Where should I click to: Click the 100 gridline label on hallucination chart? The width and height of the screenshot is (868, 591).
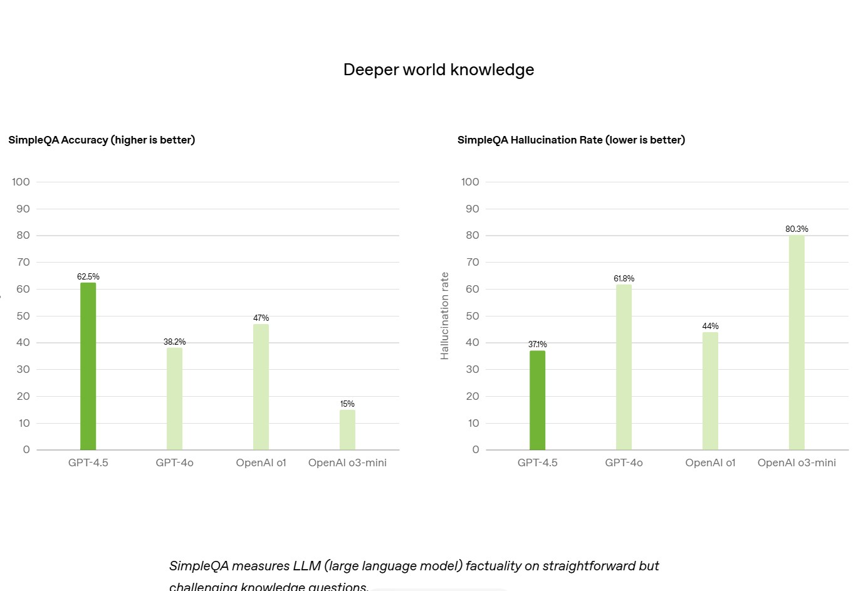470,182
